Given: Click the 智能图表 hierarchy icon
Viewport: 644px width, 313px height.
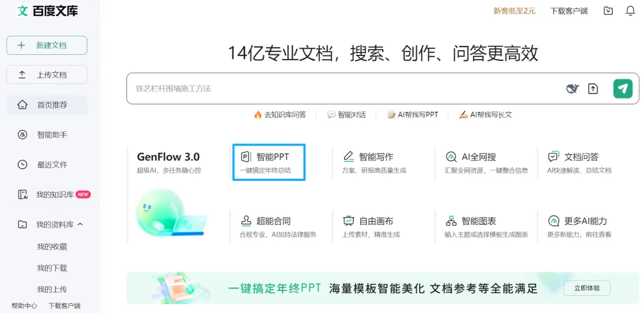Looking at the screenshot, I should [451, 221].
